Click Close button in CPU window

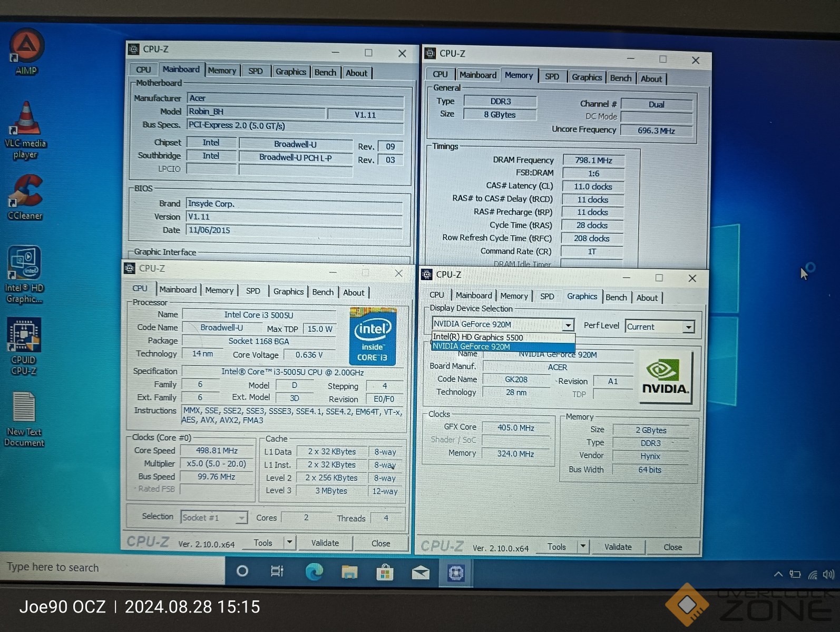click(380, 544)
